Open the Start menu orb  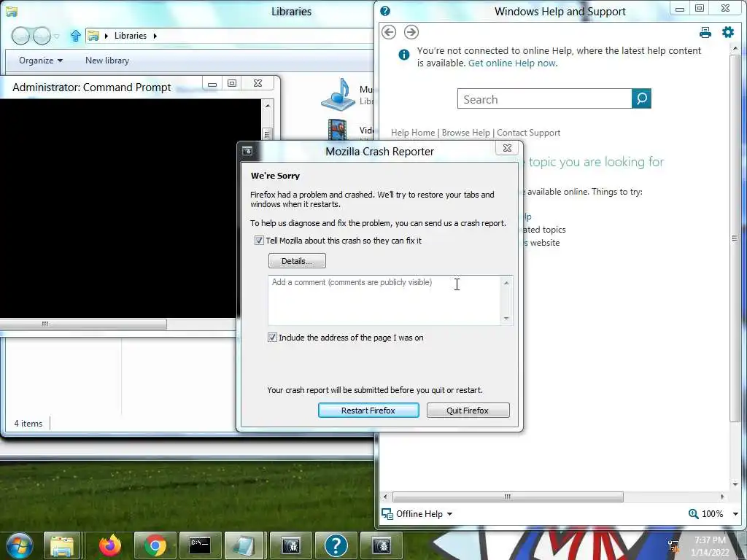pyautogui.click(x=20, y=545)
